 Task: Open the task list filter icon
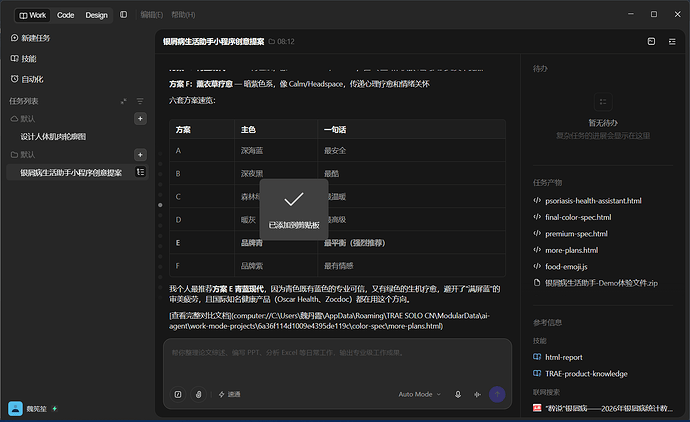pyautogui.click(x=140, y=101)
